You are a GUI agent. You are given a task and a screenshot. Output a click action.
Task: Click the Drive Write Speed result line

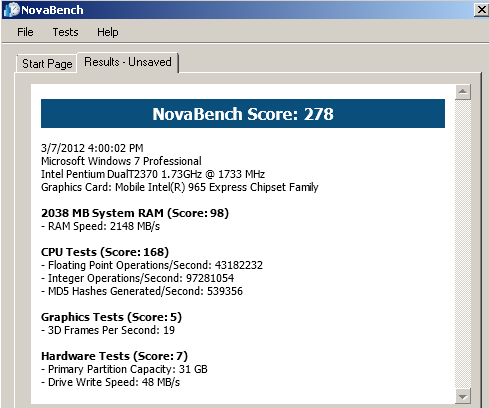coord(111,382)
